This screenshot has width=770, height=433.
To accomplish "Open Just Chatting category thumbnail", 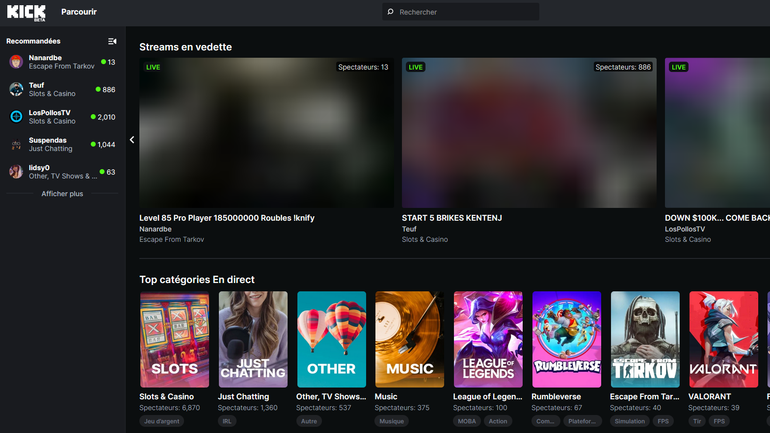I will pos(253,339).
